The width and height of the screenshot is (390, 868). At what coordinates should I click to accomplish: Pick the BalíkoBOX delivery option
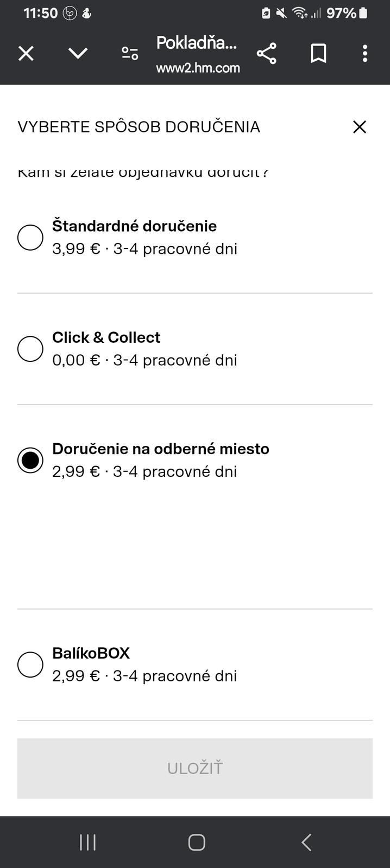pos(30,665)
